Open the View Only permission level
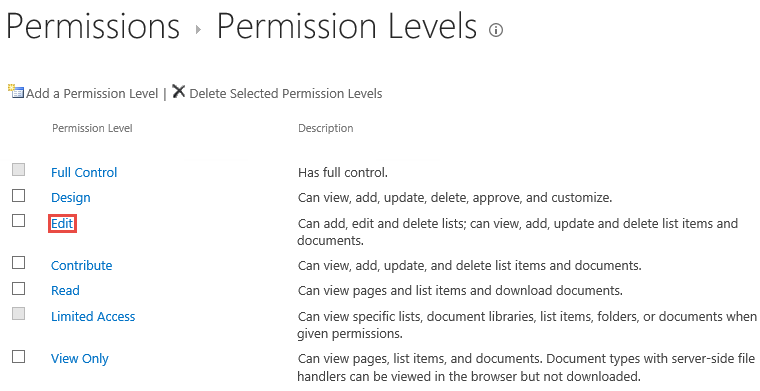760x391 pixels. (79, 359)
